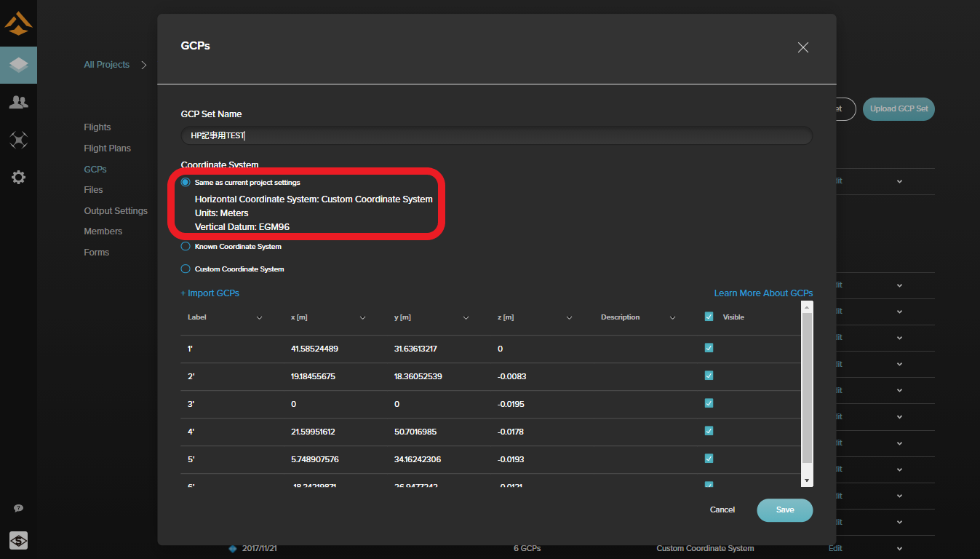Open the chat bubble icon in sidebar
The image size is (980, 559).
[18, 508]
